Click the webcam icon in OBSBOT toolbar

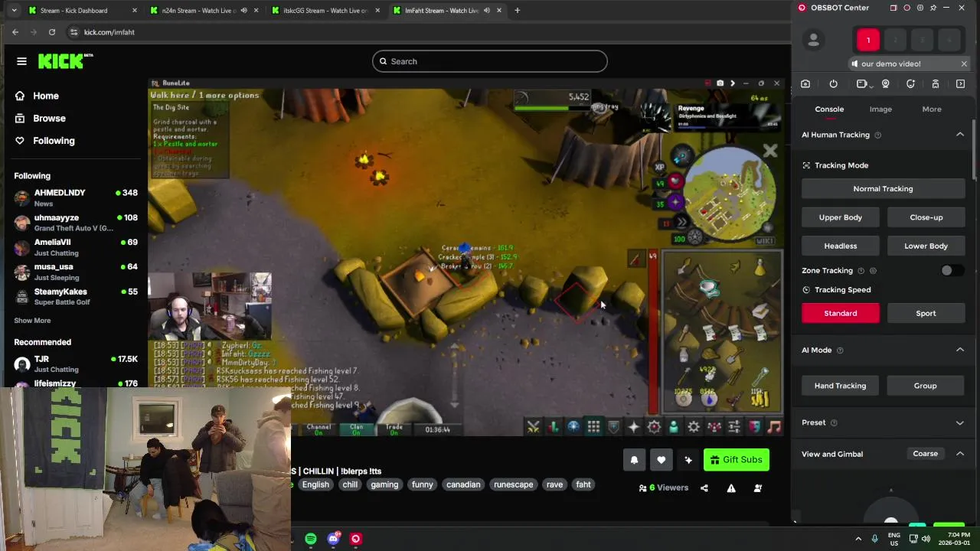[x=886, y=84]
